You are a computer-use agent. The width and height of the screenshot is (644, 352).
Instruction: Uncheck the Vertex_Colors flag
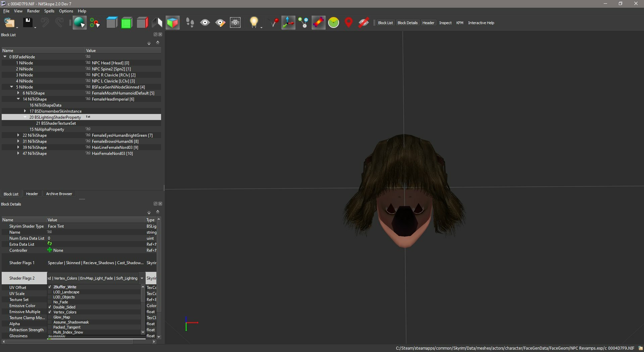[x=50, y=312]
